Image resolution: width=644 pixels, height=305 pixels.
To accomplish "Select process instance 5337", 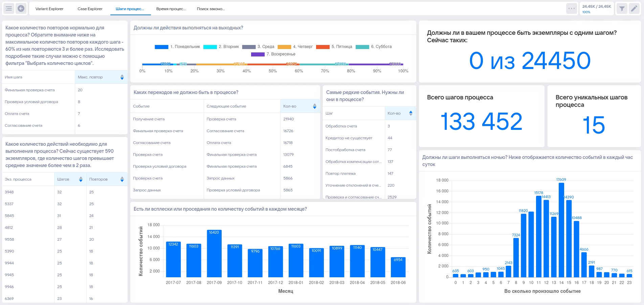I will click(65, 204).
